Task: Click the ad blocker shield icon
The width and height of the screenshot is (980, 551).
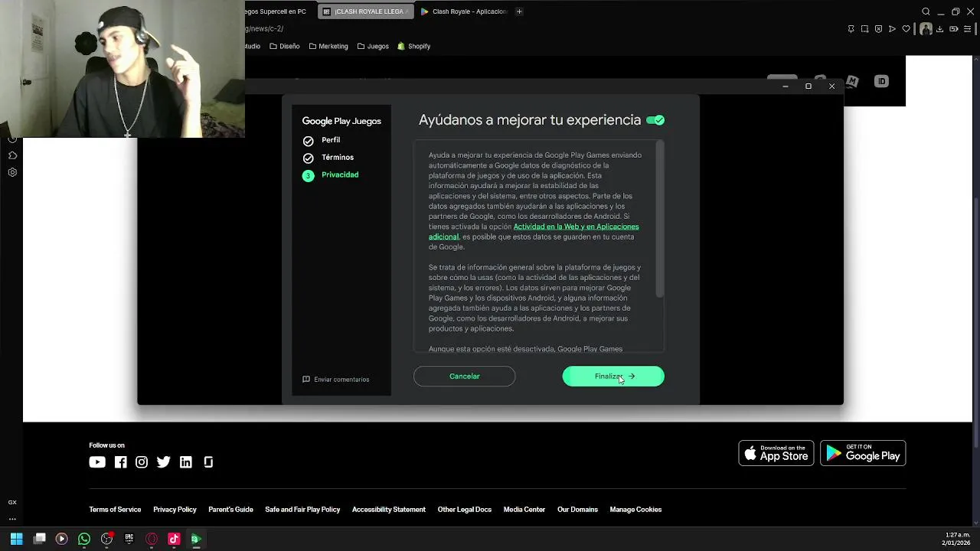Action: click(878, 29)
